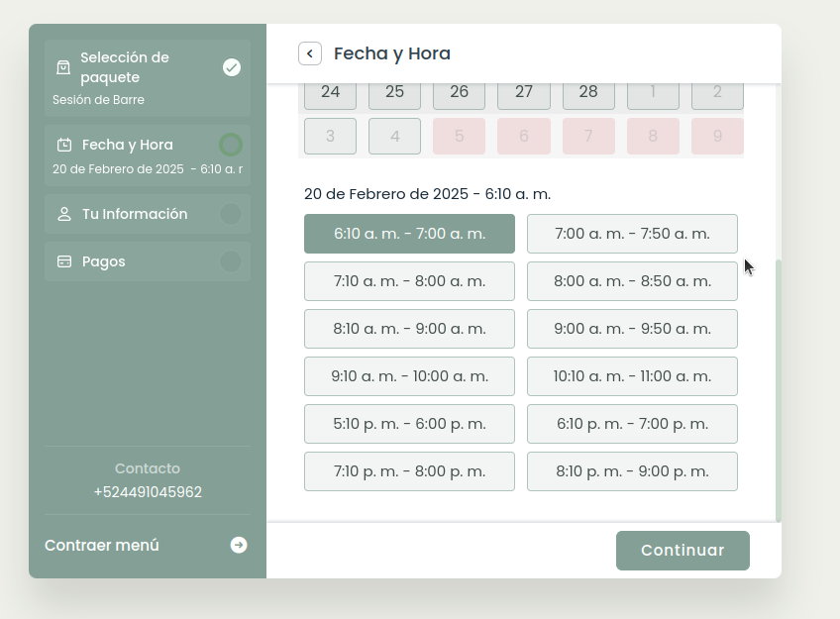
Task: Click the person icon next to Tu Información
Action: [64, 214]
